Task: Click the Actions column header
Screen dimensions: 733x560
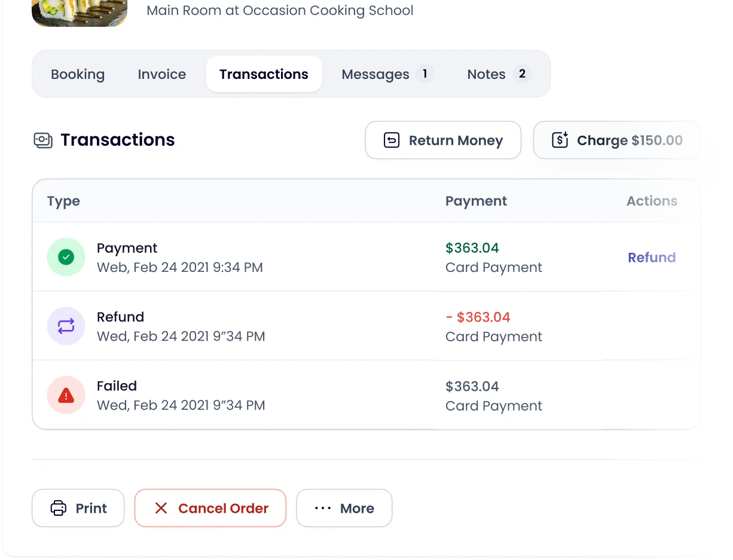Action: coord(652,201)
